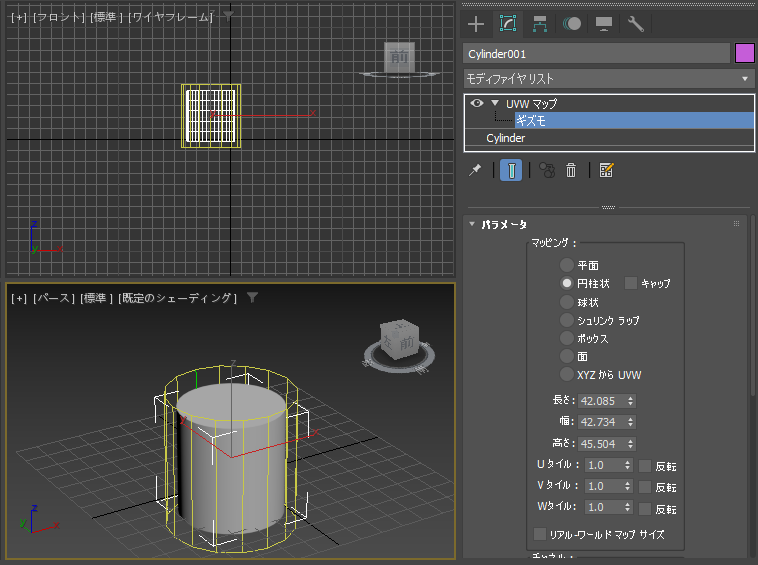Click the perspective viewport filter funnel icon
Screen dimensions: 758x565
tap(252, 298)
